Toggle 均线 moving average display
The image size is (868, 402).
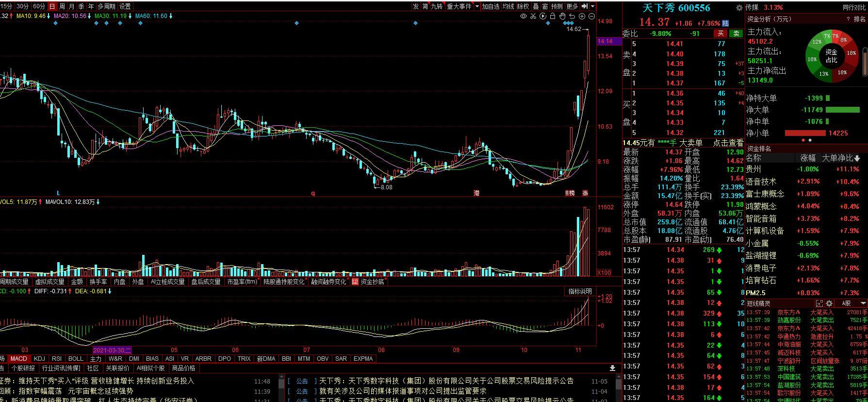pyautogui.click(x=508, y=6)
